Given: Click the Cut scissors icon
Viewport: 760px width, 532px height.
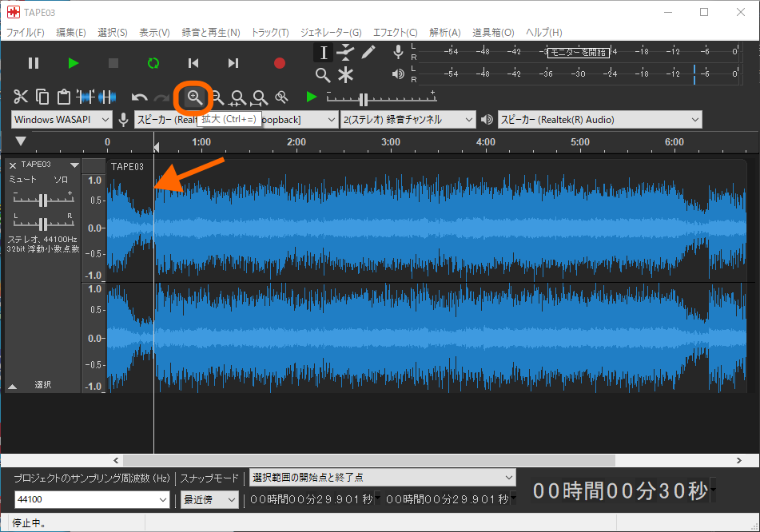Looking at the screenshot, I should coord(20,97).
